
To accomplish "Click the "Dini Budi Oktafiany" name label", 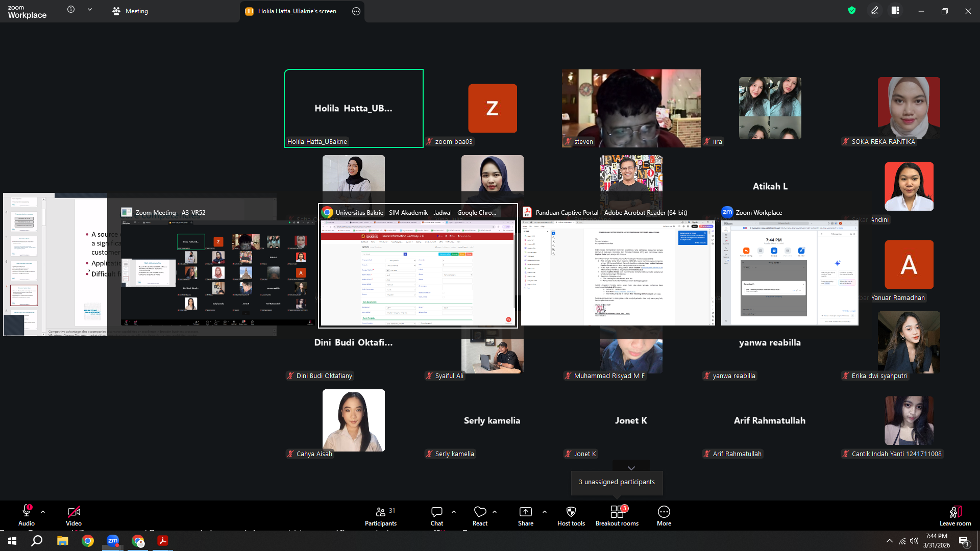I will (324, 376).
